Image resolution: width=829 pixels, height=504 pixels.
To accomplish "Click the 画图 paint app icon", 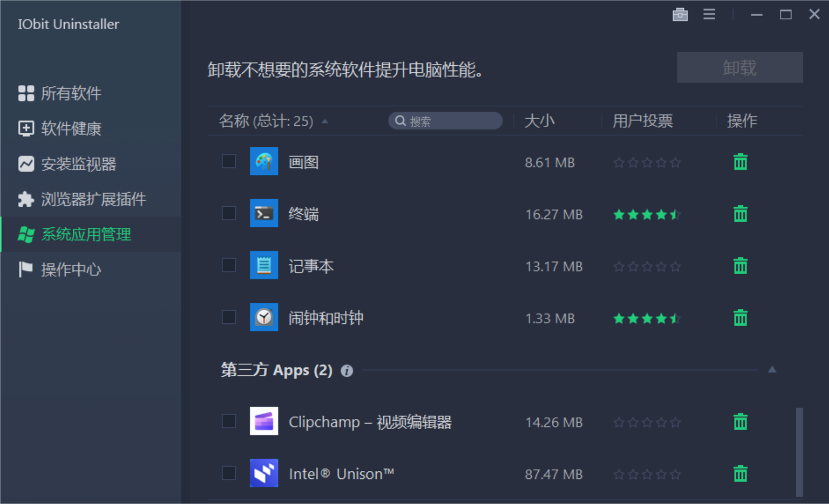I will 264,161.
